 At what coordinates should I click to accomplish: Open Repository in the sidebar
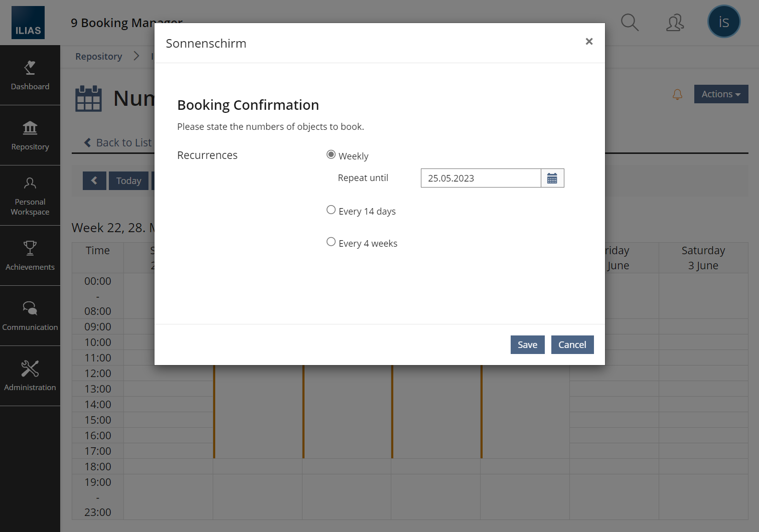coord(30,135)
